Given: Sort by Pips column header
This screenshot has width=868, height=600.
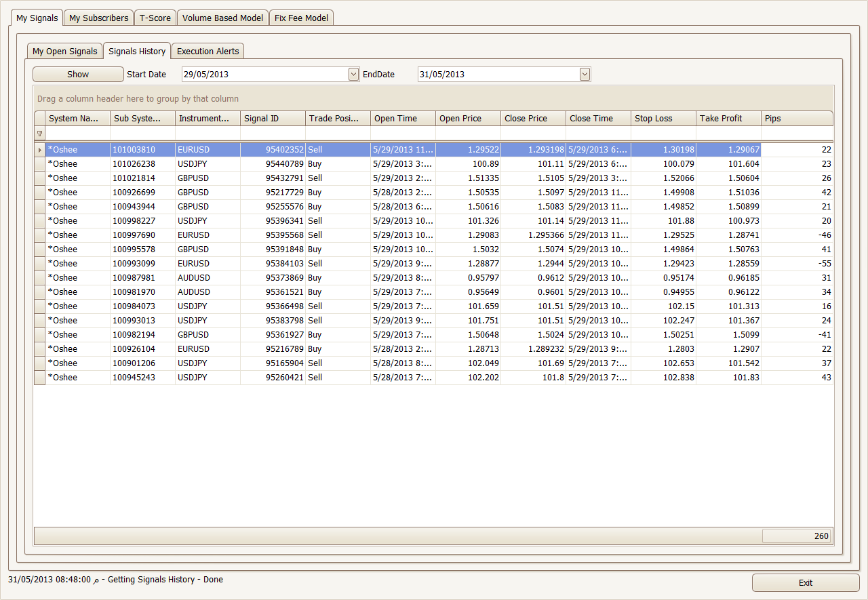Looking at the screenshot, I should (797, 119).
